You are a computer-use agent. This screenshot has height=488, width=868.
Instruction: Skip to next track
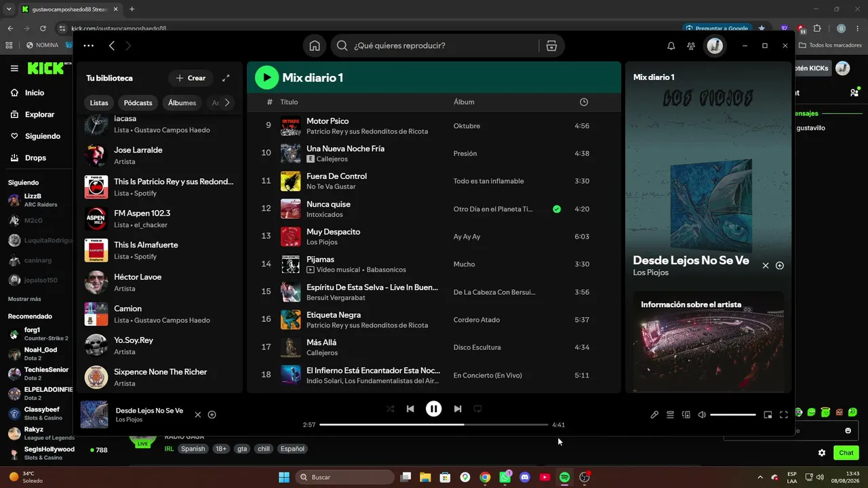click(458, 409)
